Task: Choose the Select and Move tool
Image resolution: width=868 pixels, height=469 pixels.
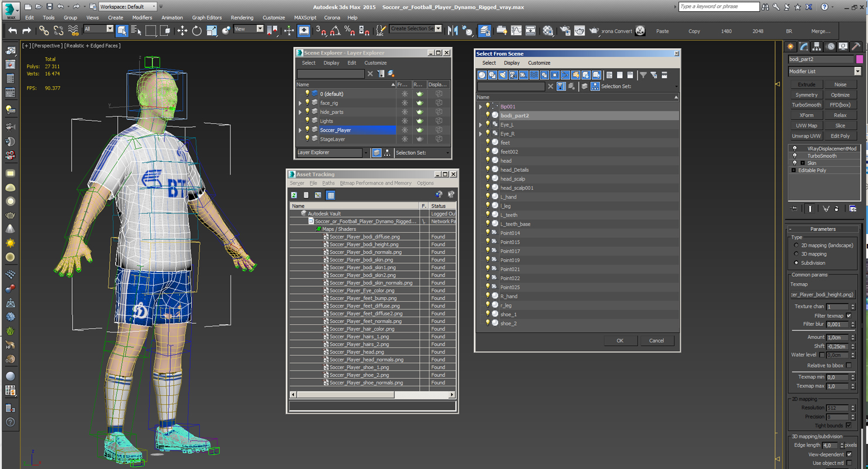Action: click(x=182, y=30)
